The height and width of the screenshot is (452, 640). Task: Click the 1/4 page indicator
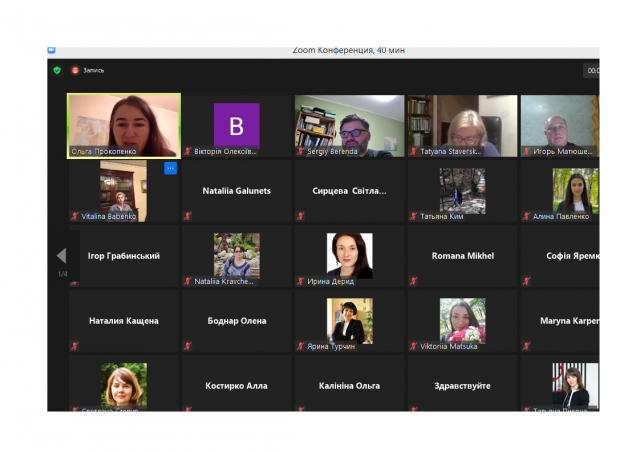click(62, 274)
